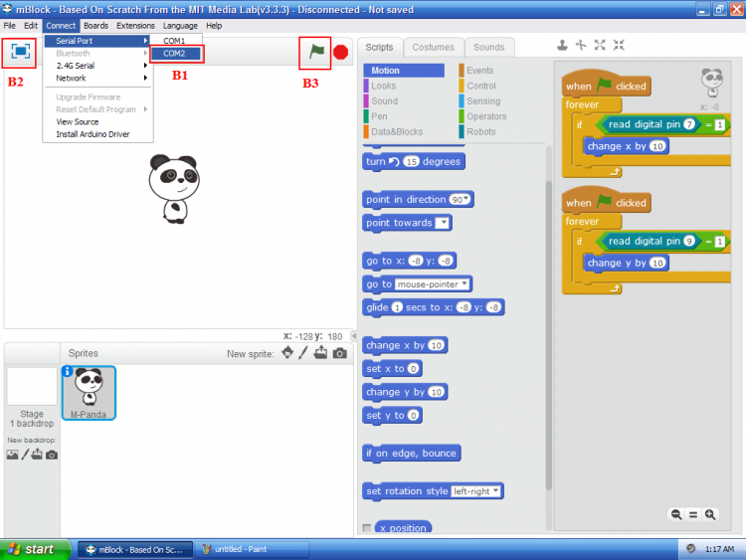
Task: Paint a new backdrop
Action: point(25,455)
